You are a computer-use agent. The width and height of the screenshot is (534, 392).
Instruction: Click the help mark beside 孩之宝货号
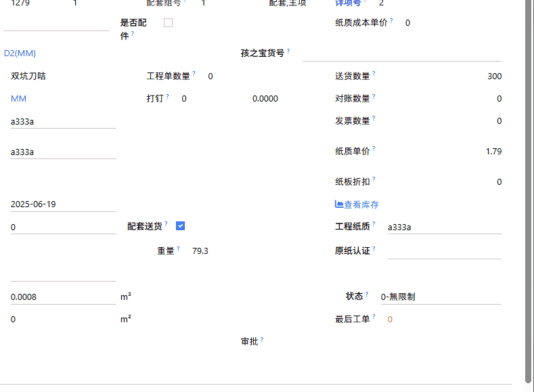coord(288,51)
